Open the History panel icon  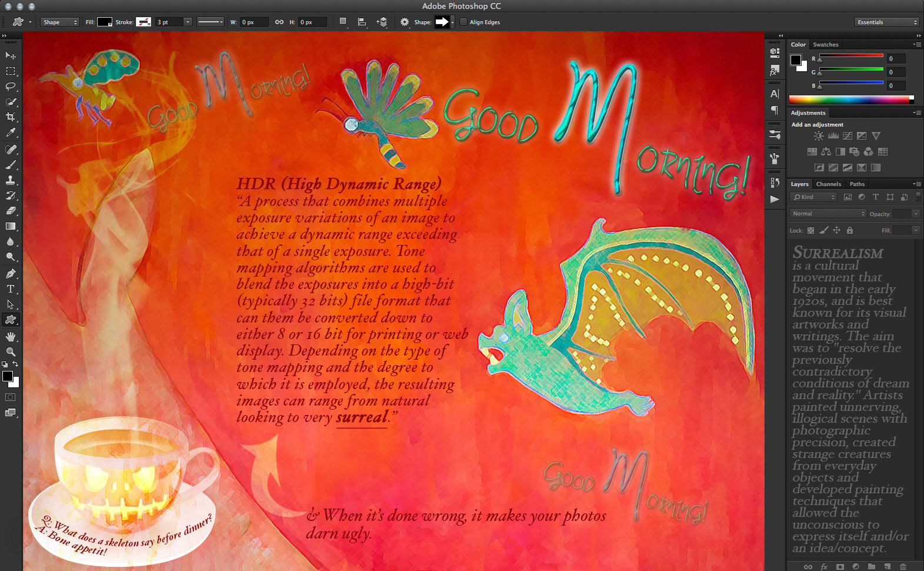pyautogui.click(x=775, y=182)
